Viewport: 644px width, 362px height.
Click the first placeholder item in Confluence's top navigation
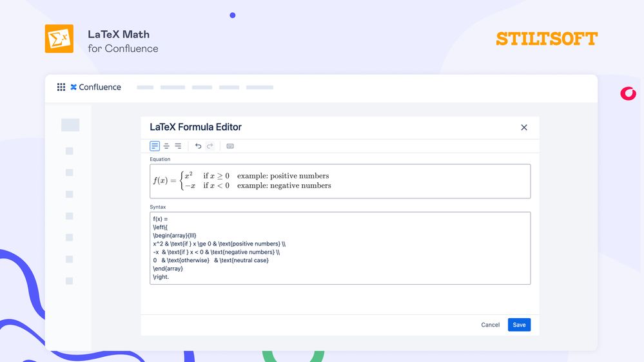click(145, 87)
